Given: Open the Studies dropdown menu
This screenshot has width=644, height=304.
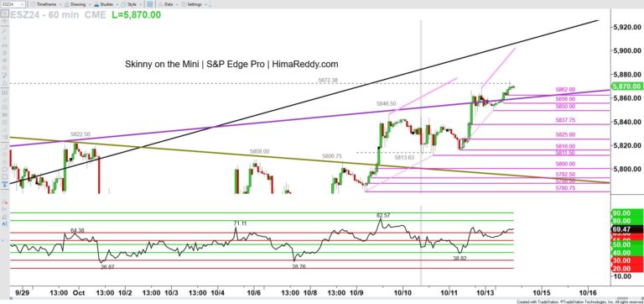Looking at the screenshot, I should point(106,4).
